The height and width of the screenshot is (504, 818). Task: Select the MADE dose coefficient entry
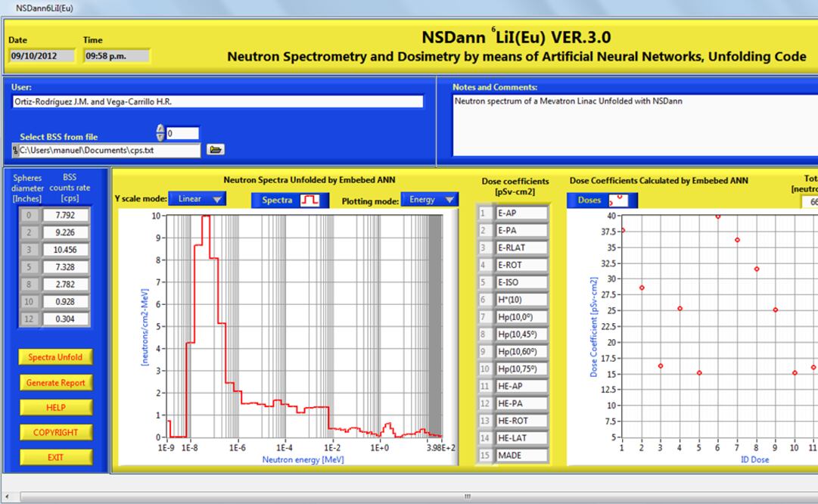(x=521, y=456)
